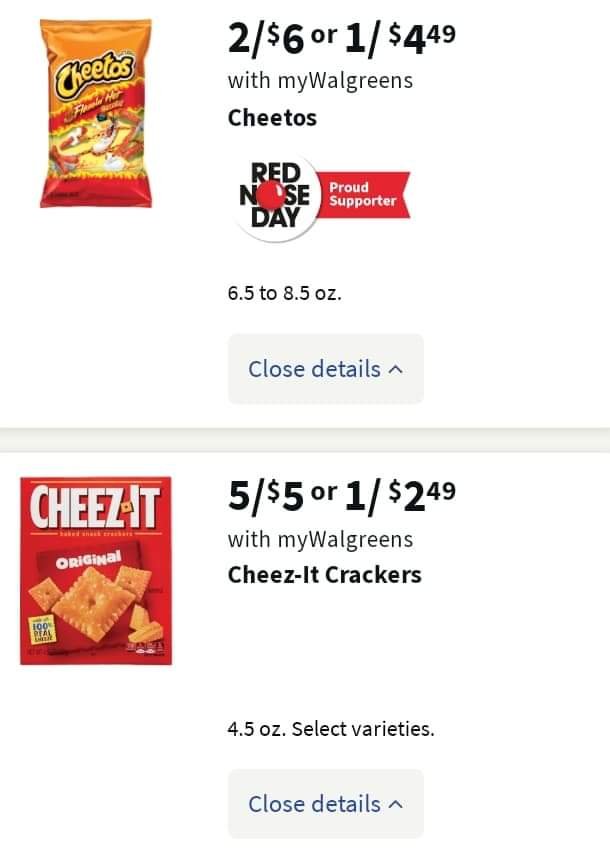Click 'with myWalgreens' under the Cheez-It price
Viewport: 610px width, 859px height.
320,539
